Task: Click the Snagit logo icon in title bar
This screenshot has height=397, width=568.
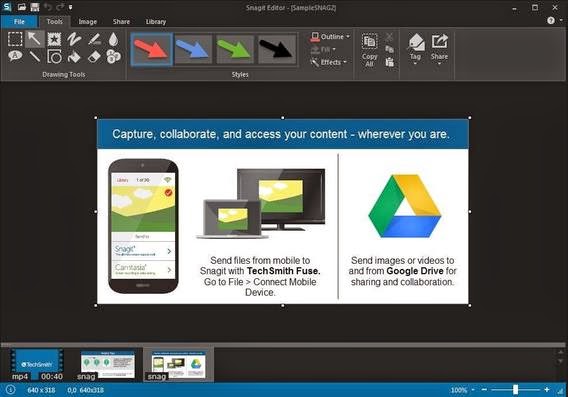Action: 7,7
